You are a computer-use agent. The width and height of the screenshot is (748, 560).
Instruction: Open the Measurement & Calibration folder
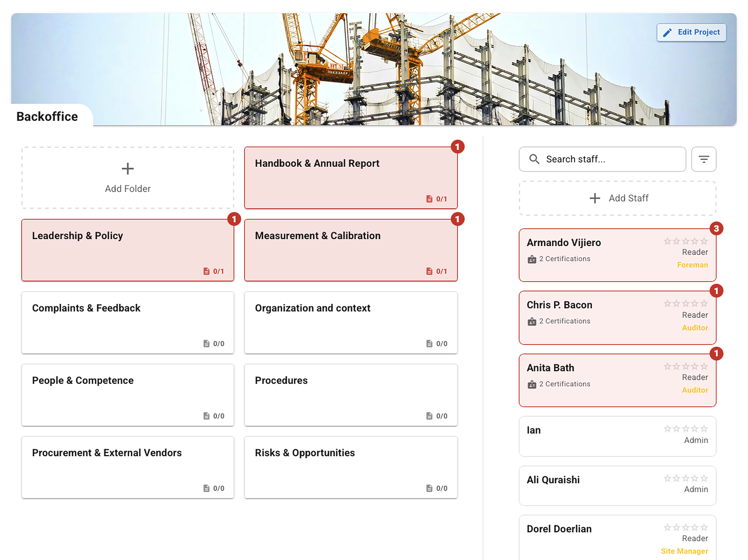coord(351,250)
